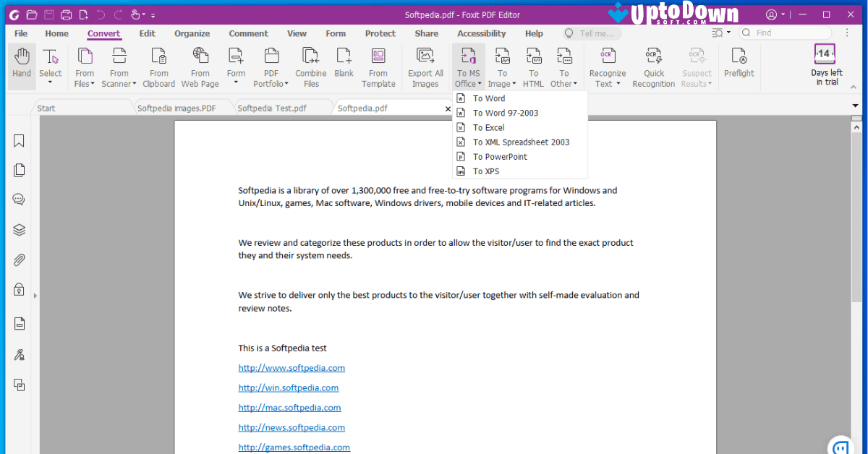Image resolution: width=868 pixels, height=454 pixels.
Task: Click the Save icon in the quick access toolbar
Action: coord(48,14)
